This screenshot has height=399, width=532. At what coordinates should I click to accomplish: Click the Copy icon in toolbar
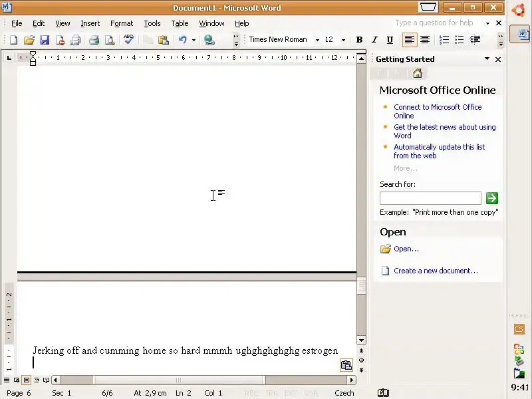click(148, 40)
